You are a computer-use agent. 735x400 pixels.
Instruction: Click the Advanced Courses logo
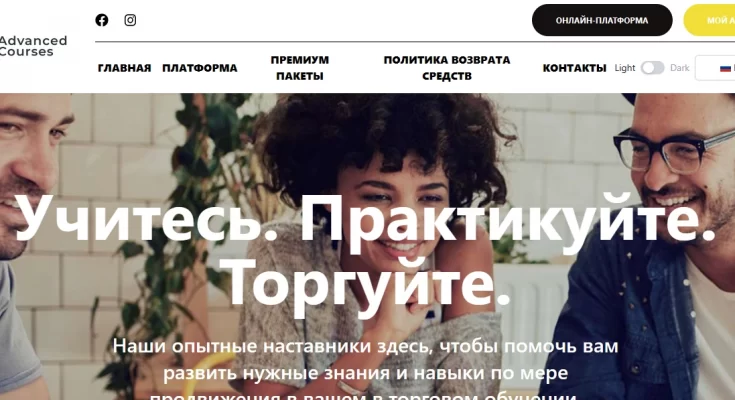33,46
